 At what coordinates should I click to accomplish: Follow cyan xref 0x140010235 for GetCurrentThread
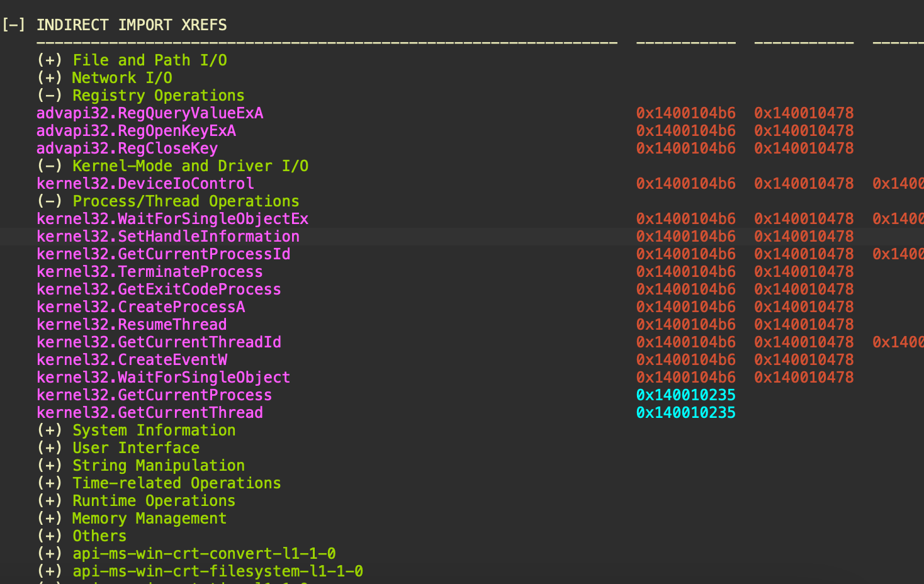[x=685, y=413]
